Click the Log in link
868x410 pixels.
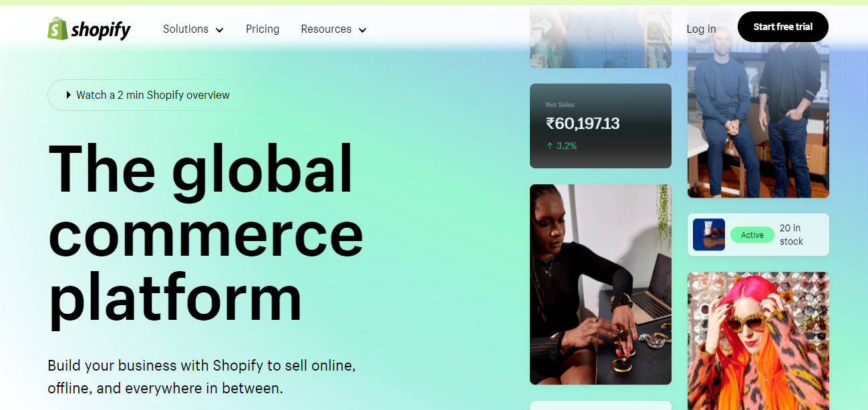point(701,29)
